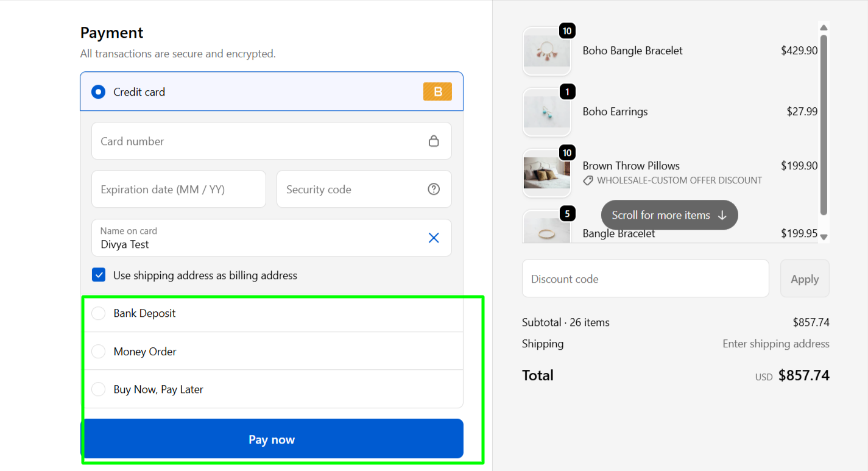Click the lock icon in Card number field
Screen dimensions: 868x471
point(434,141)
